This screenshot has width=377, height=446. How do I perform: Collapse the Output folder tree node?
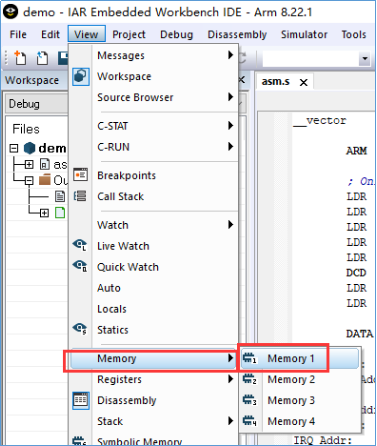[29, 180]
